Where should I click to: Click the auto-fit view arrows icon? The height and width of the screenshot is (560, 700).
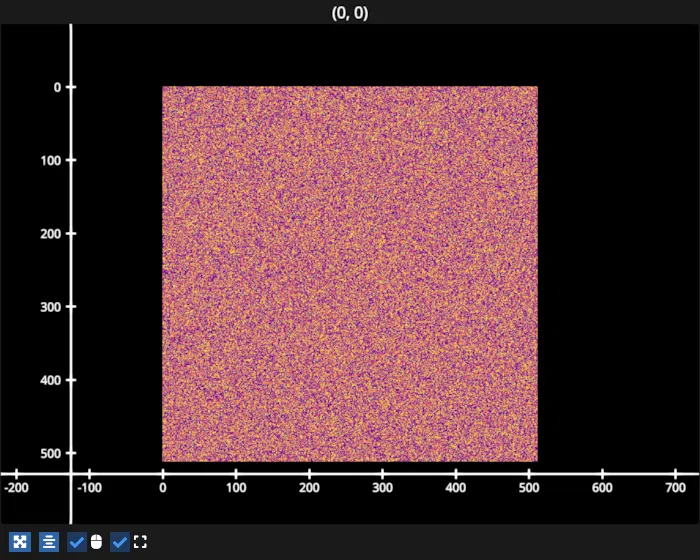coord(19,542)
